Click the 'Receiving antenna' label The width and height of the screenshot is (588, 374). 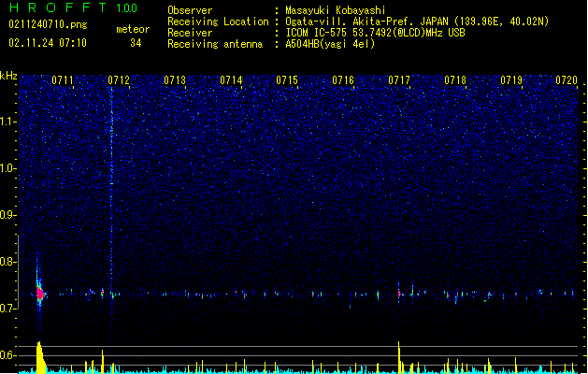pos(215,44)
